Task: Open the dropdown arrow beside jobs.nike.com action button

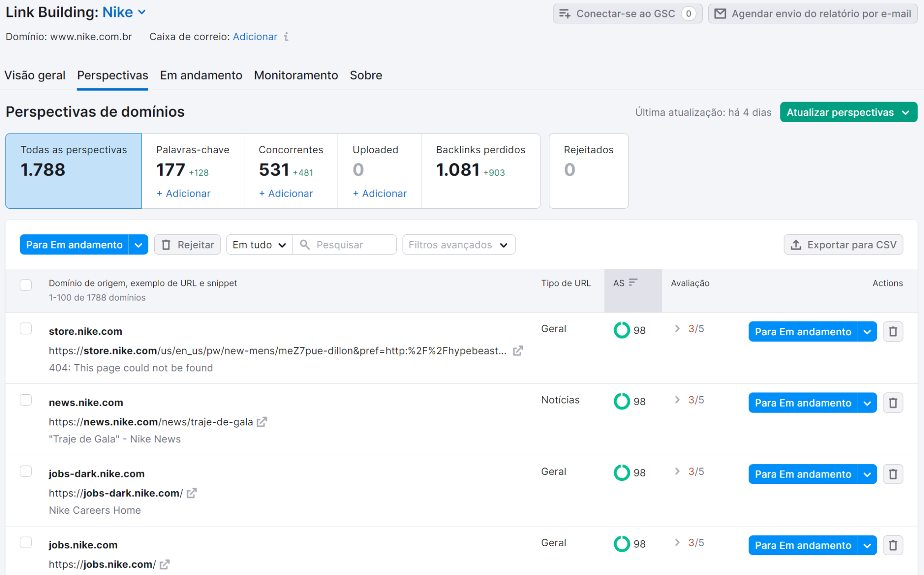Action: click(867, 545)
